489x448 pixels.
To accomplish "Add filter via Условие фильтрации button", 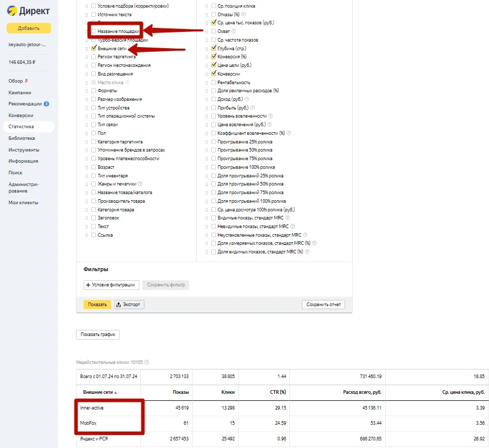I will (111, 285).
